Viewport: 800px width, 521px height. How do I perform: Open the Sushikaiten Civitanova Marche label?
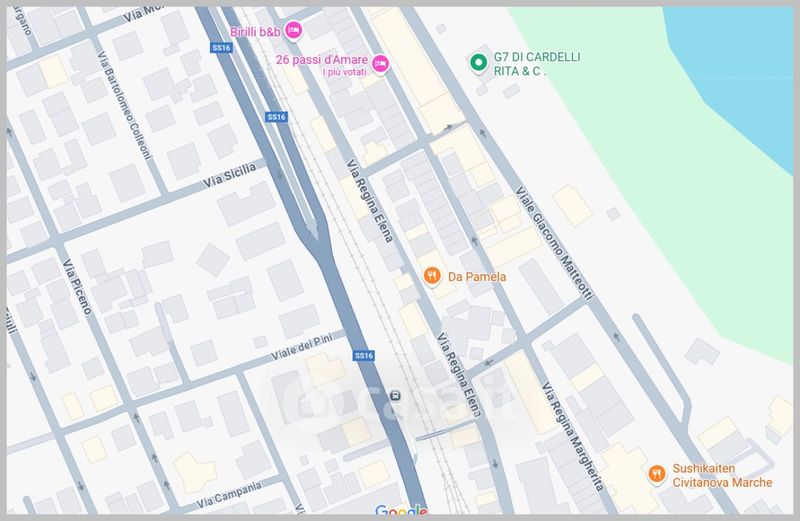pos(722,475)
